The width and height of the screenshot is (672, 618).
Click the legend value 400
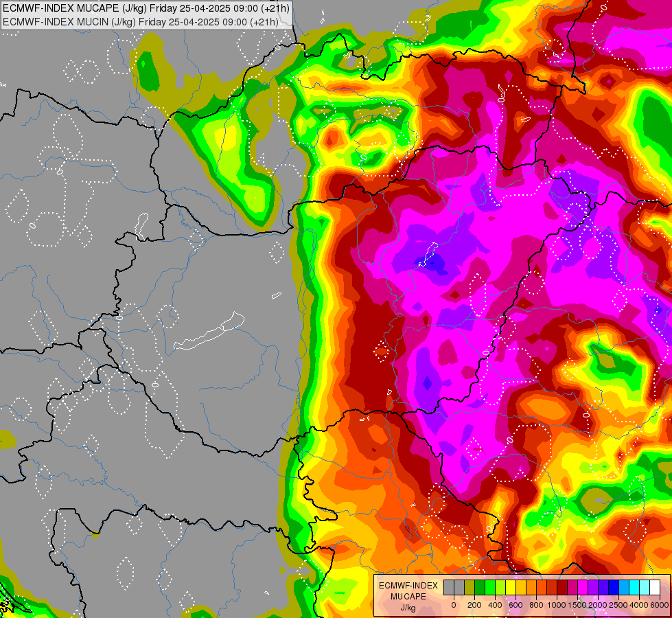[495, 605]
